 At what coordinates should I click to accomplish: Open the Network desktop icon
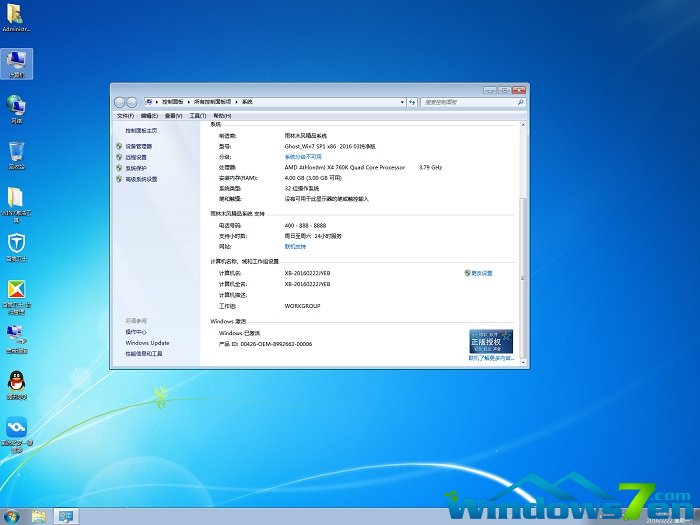coord(17,105)
